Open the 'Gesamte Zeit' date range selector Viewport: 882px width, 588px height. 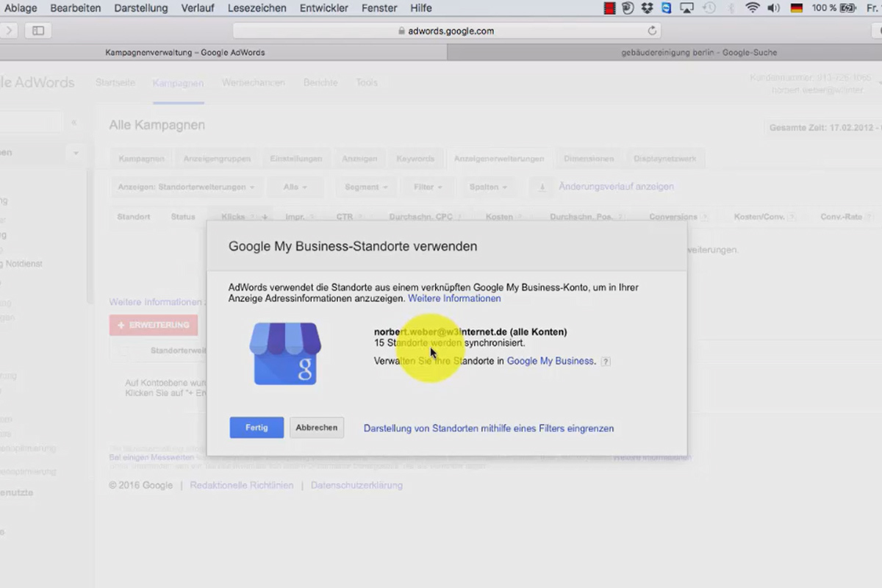(x=823, y=128)
